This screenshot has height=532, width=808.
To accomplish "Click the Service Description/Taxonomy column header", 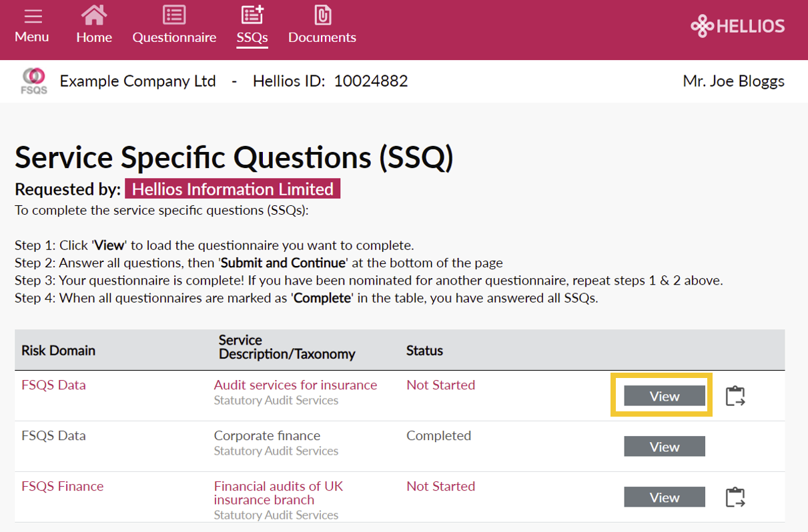I will point(287,347).
